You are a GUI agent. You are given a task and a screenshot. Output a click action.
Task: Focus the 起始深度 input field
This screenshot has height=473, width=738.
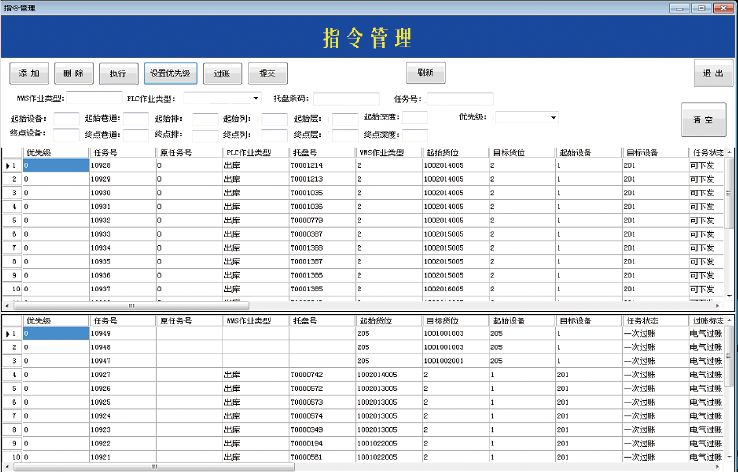click(415, 117)
